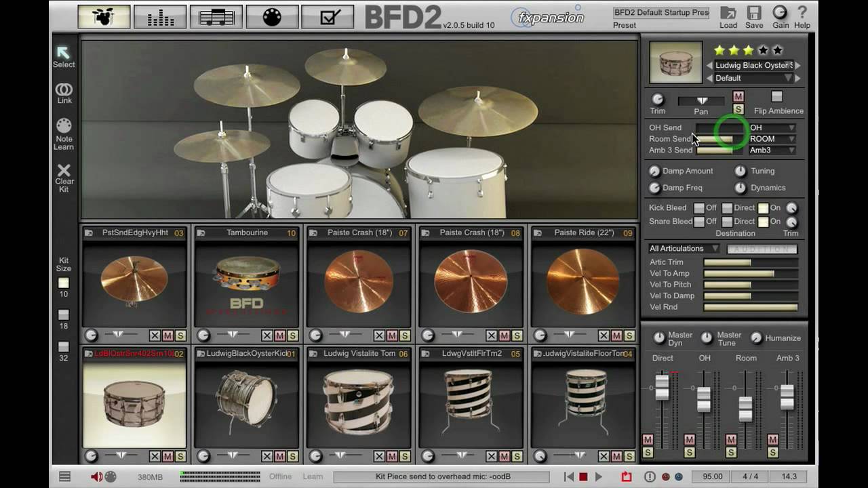Click the return-to-start transport button
This screenshot has height=488, width=868.
569,477
